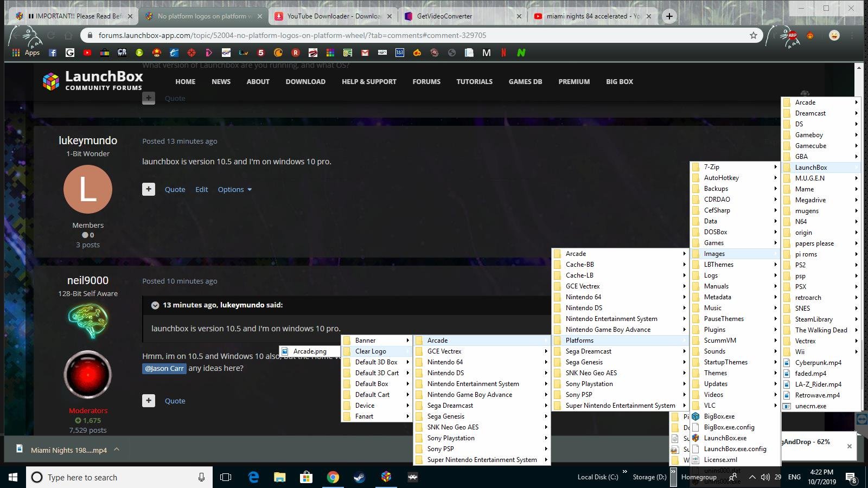Screen dimensions: 868x488
Task: Open Arcade.png clear logo file
Action: (310, 351)
